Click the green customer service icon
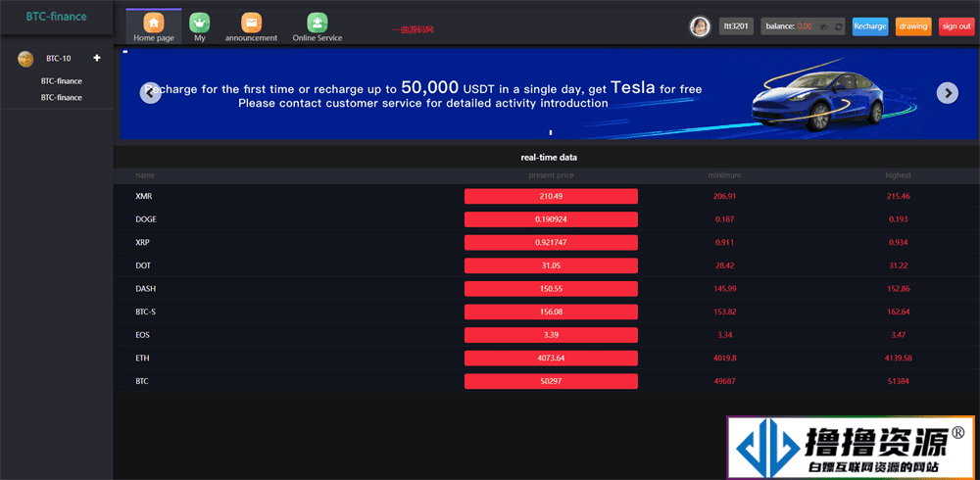Screen dimensions: 980x480 [x=318, y=23]
